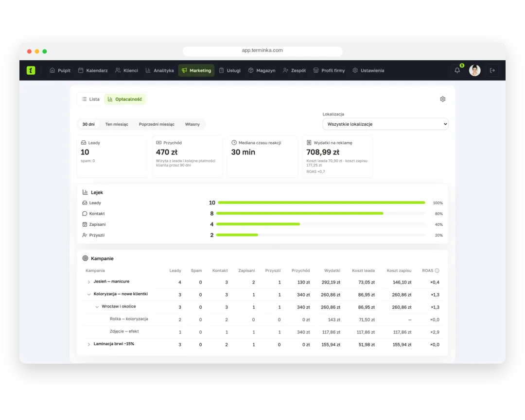Click the Kontakt 80% funnel bar
Screen dimensions: 525x420
pyautogui.click(x=299, y=213)
